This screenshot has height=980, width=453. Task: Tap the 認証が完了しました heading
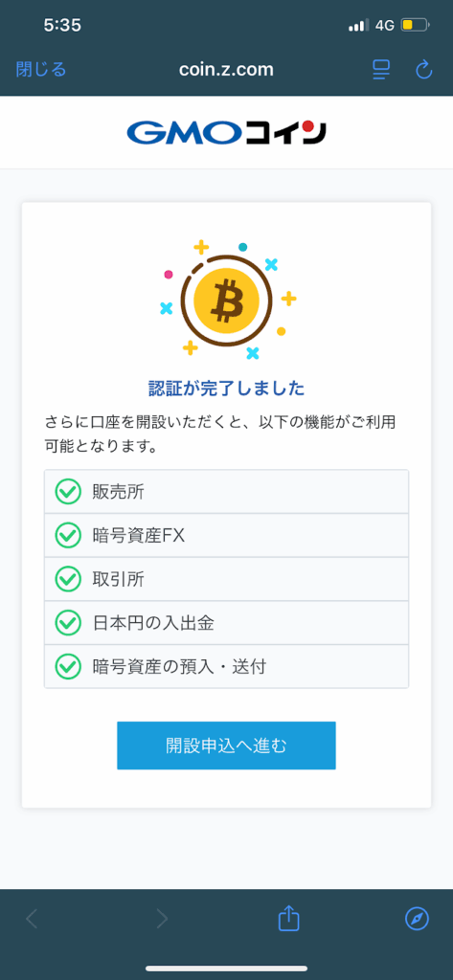click(x=226, y=390)
